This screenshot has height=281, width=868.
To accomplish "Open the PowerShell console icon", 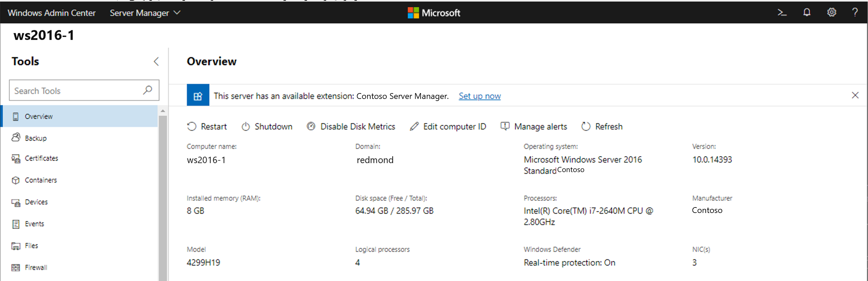I will tap(782, 13).
